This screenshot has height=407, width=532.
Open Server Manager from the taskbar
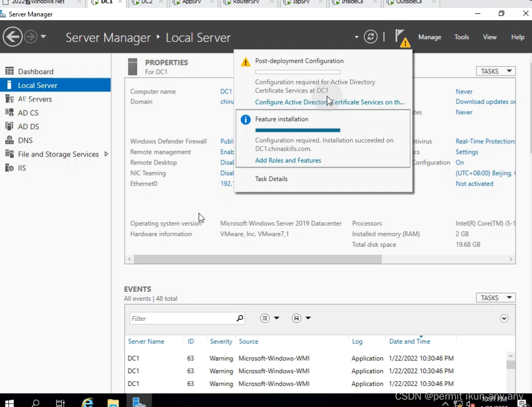tap(140, 402)
